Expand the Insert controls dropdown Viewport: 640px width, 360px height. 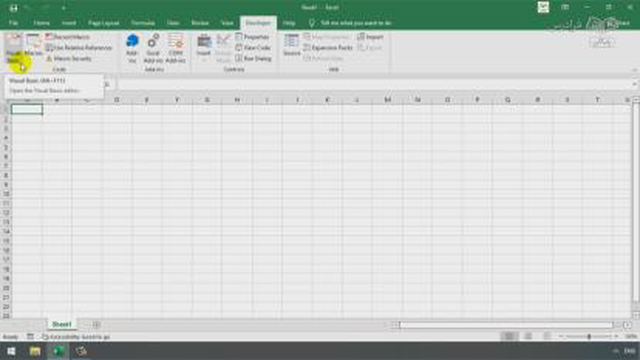tap(204, 48)
